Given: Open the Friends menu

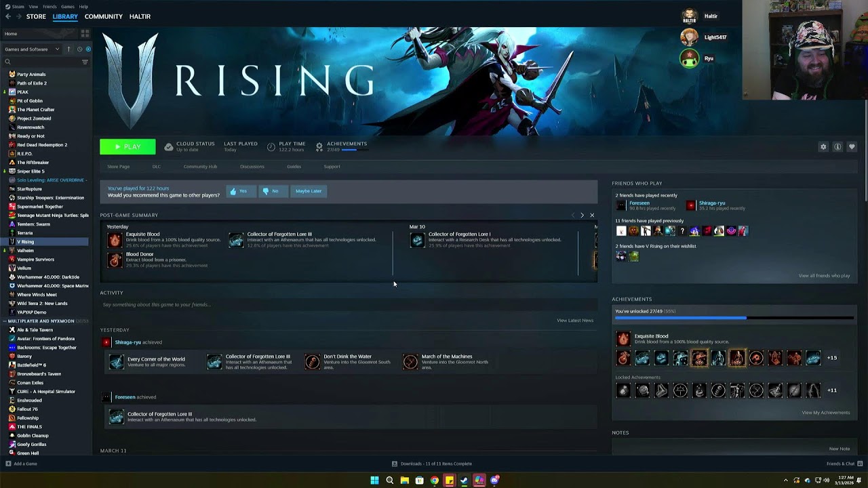Looking at the screenshot, I should click(x=50, y=7).
